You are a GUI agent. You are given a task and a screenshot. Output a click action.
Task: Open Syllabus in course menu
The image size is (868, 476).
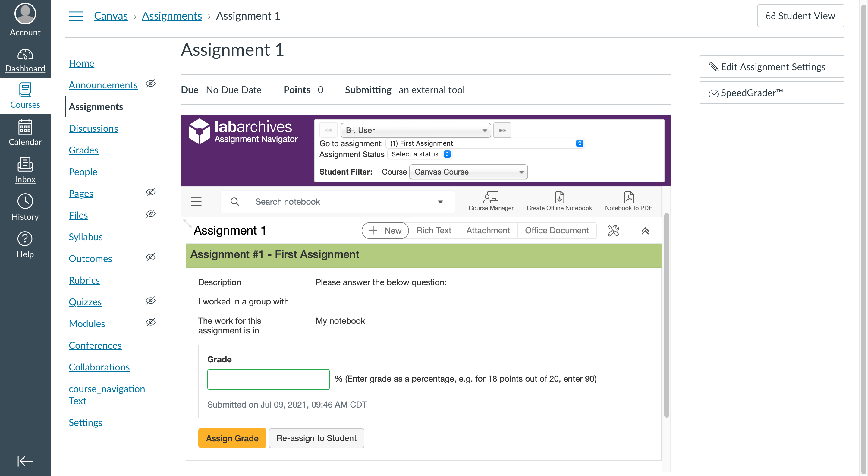tap(86, 237)
